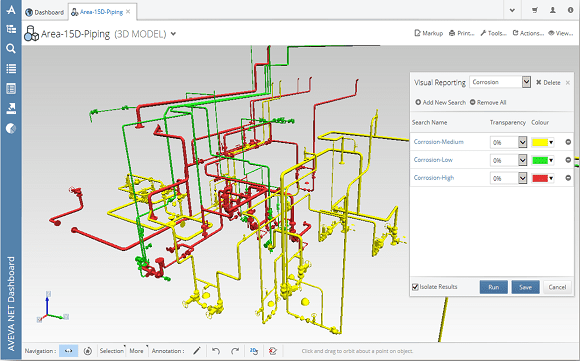The image size is (580, 361).
Task: Click Remove All searches
Action: [x=488, y=102]
